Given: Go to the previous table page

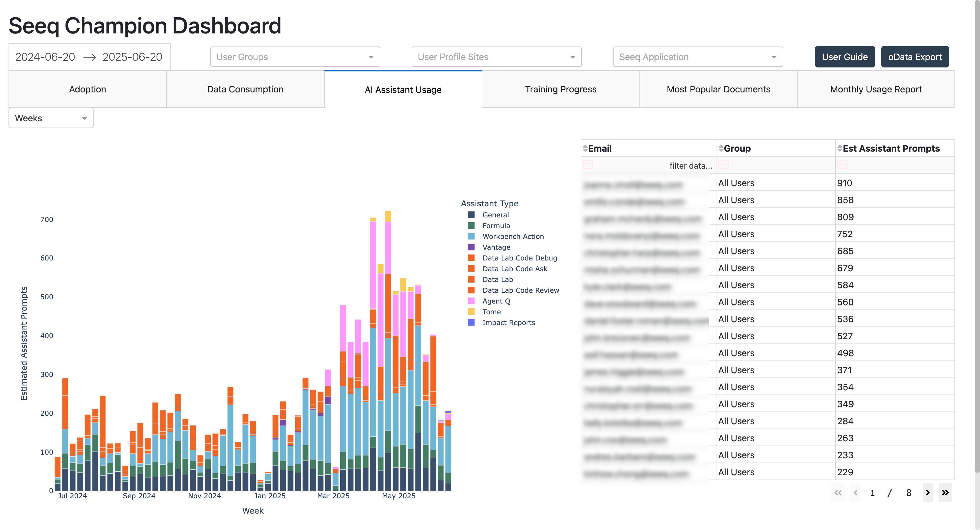Looking at the screenshot, I should coord(855,493).
